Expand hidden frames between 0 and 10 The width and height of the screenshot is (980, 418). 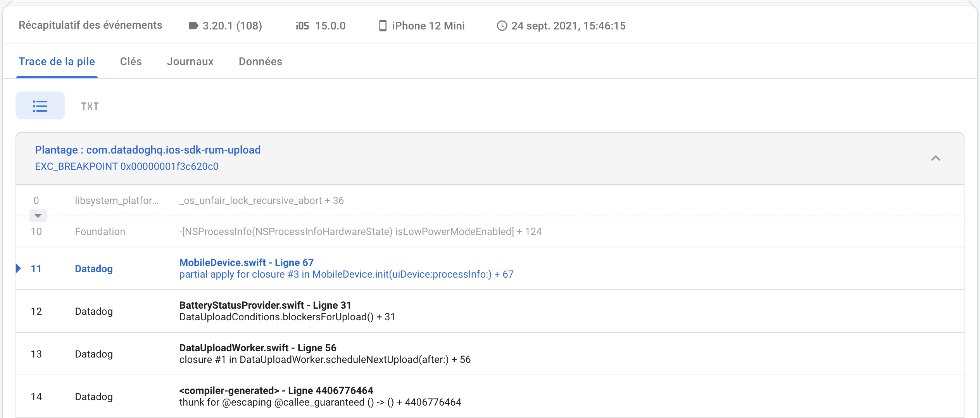(38, 216)
